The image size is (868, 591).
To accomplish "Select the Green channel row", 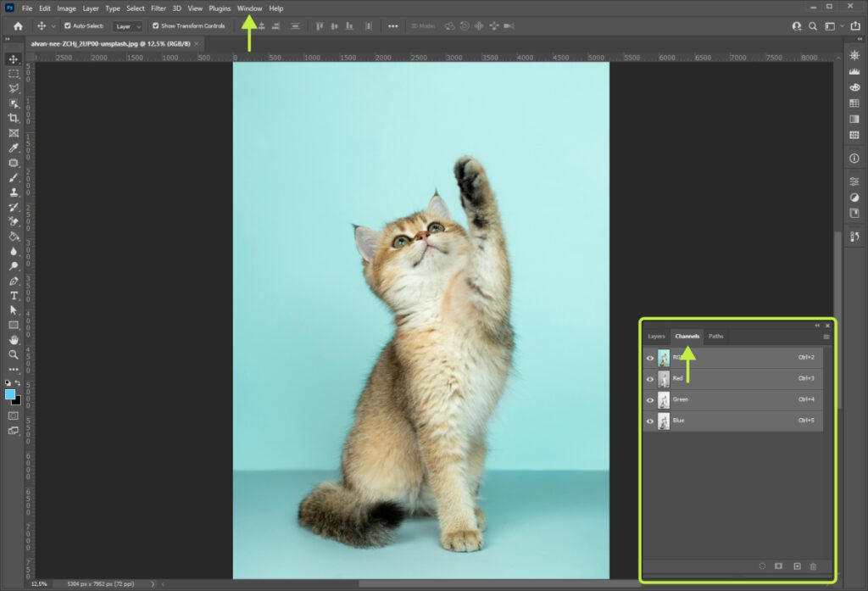I will point(733,400).
